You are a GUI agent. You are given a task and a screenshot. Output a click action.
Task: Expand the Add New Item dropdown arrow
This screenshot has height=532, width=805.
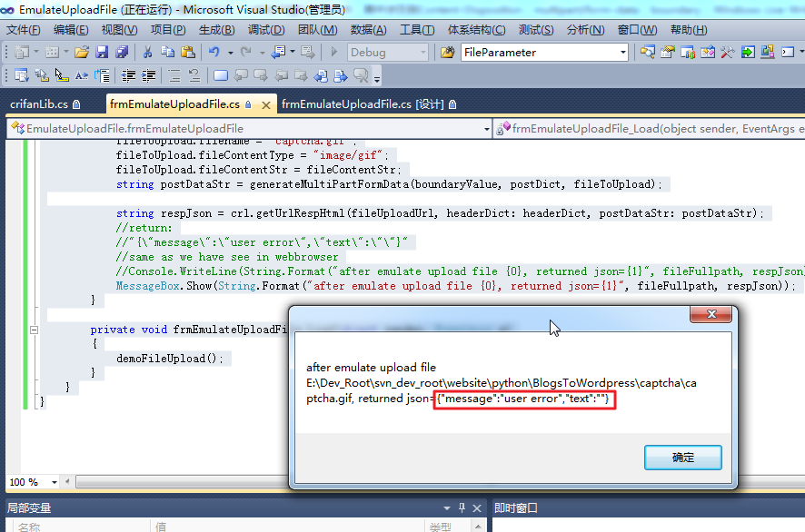pos(66,53)
